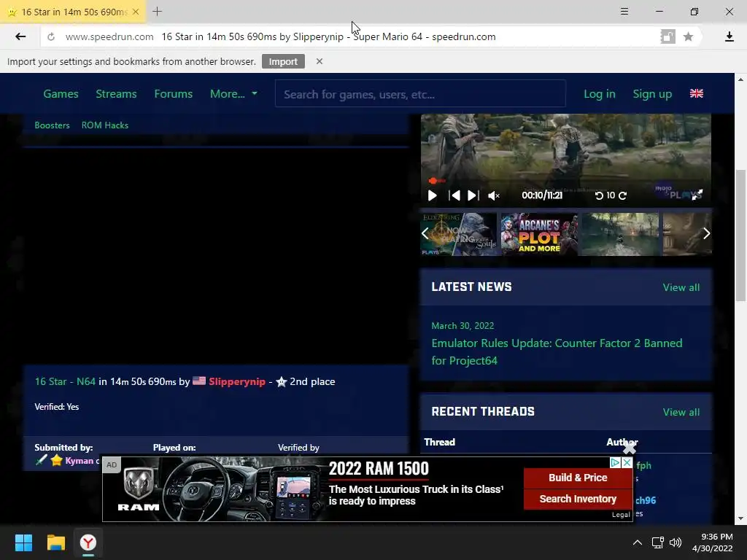Seek using the video progress bar

pos(565,181)
